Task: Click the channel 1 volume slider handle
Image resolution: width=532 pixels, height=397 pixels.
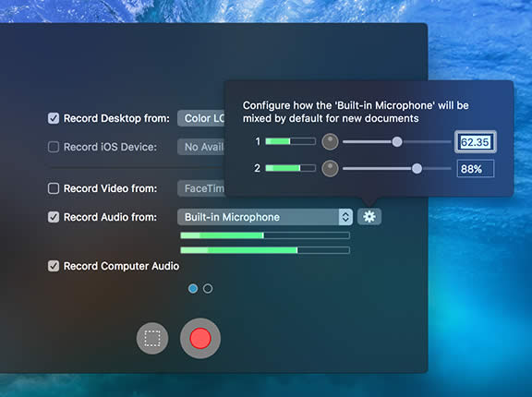Action: 397,141
